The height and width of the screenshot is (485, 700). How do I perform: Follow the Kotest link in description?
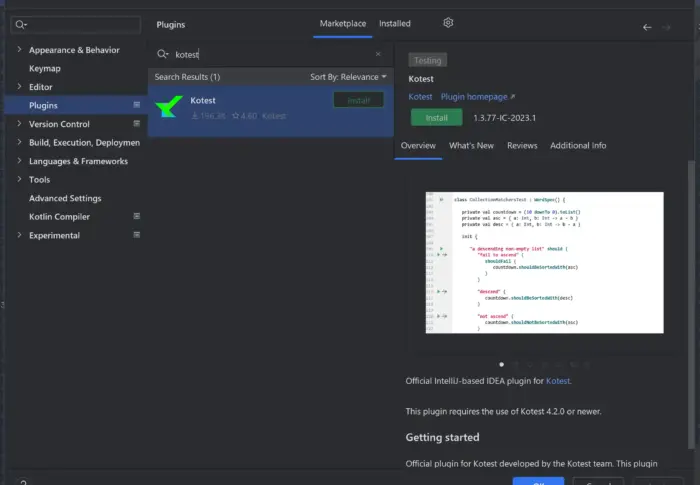click(558, 381)
